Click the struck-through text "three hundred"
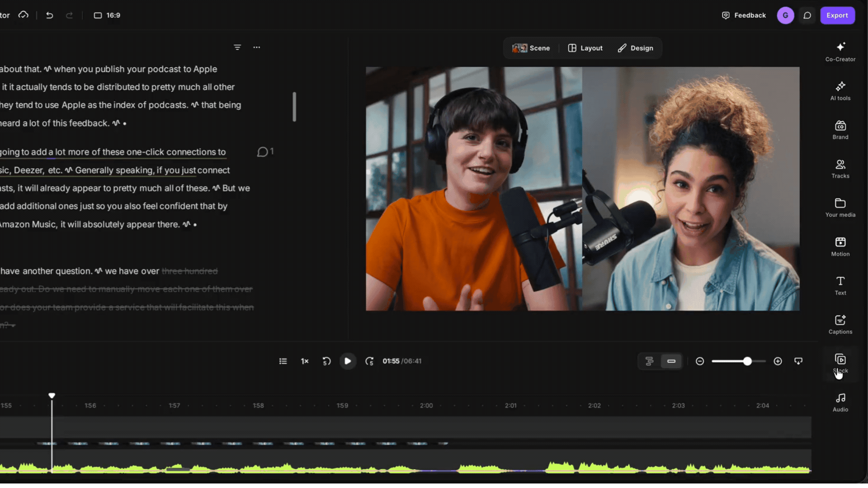Screen dimensions: 868x488 (190, 271)
